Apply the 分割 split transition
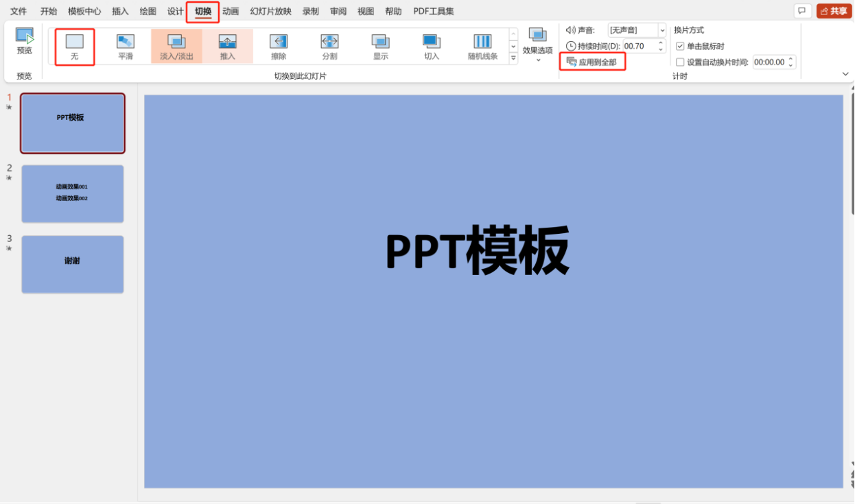The image size is (855, 504). [x=330, y=47]
